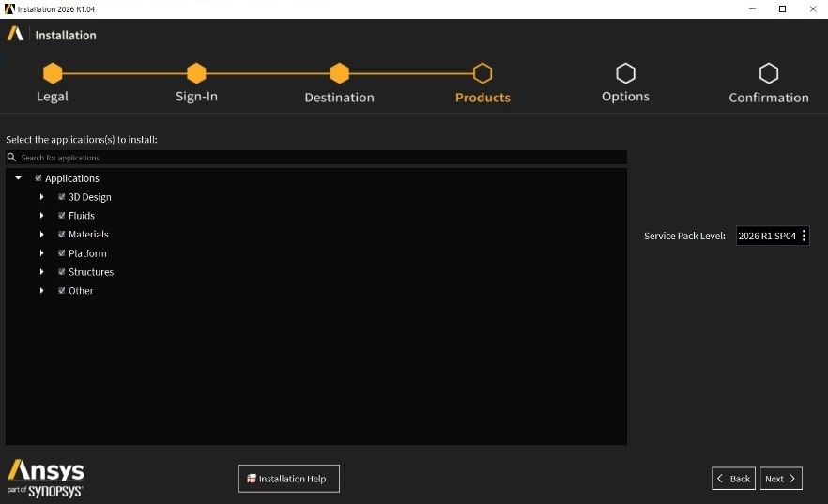Viewport: 828px width, 504px height.
Task: Uncheck the Platform checkbox
Action: (x=61, y=253)
